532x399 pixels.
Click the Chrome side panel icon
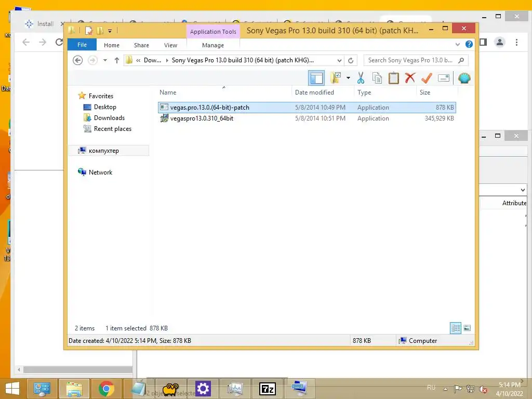click(484, 42)
